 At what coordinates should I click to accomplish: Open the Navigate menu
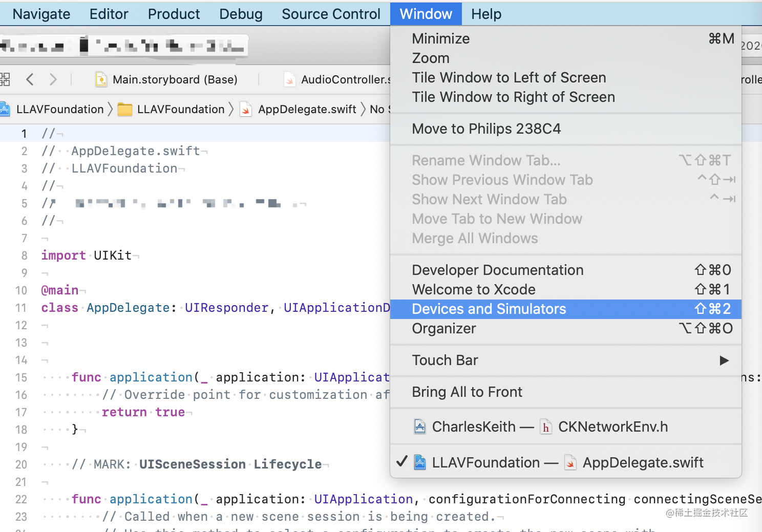pyautogui.click(x=41, y=14)
